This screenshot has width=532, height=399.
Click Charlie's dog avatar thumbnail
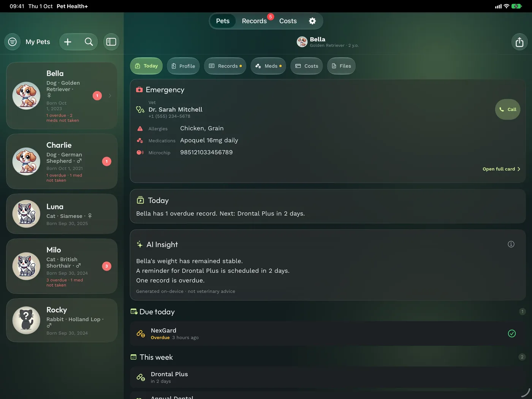(x=26, y=161)
